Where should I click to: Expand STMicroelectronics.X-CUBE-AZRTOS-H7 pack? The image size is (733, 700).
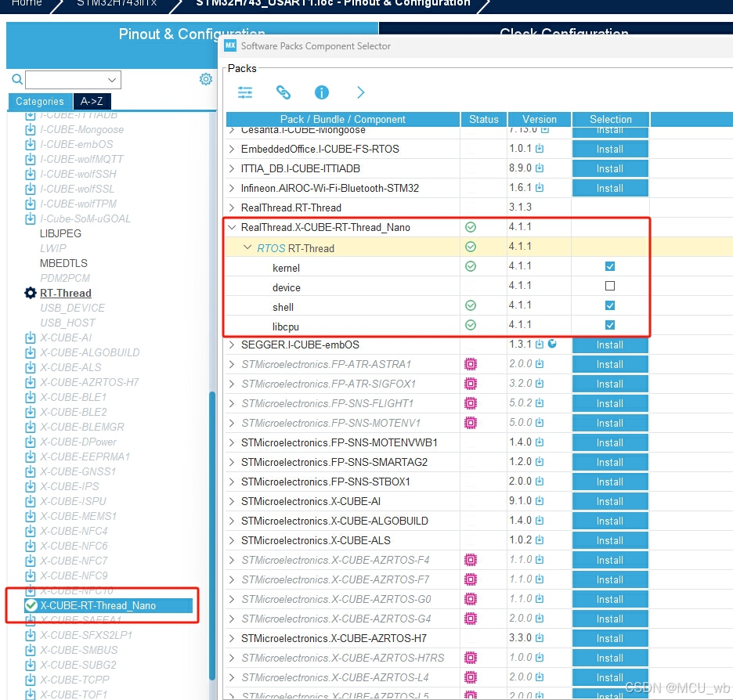(232, 638)
